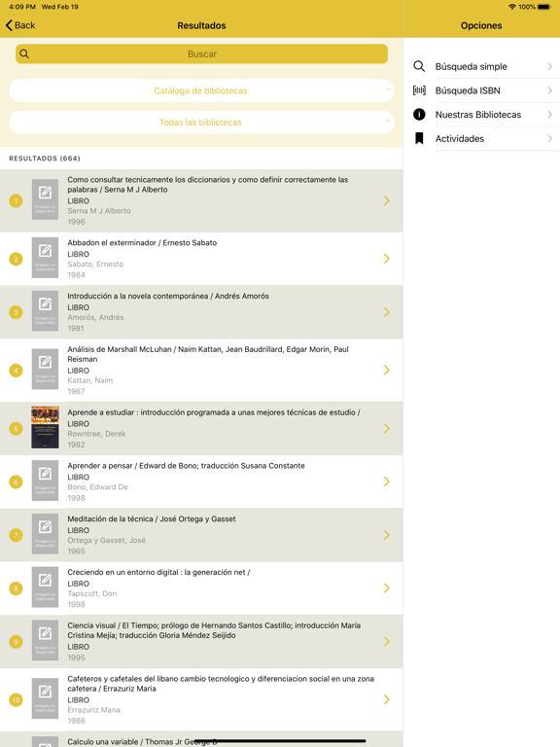This screenshot has height=747, width=560.
Task: Click the chevron arrow on Introducción a la novela row
Action: coord(387,312)
